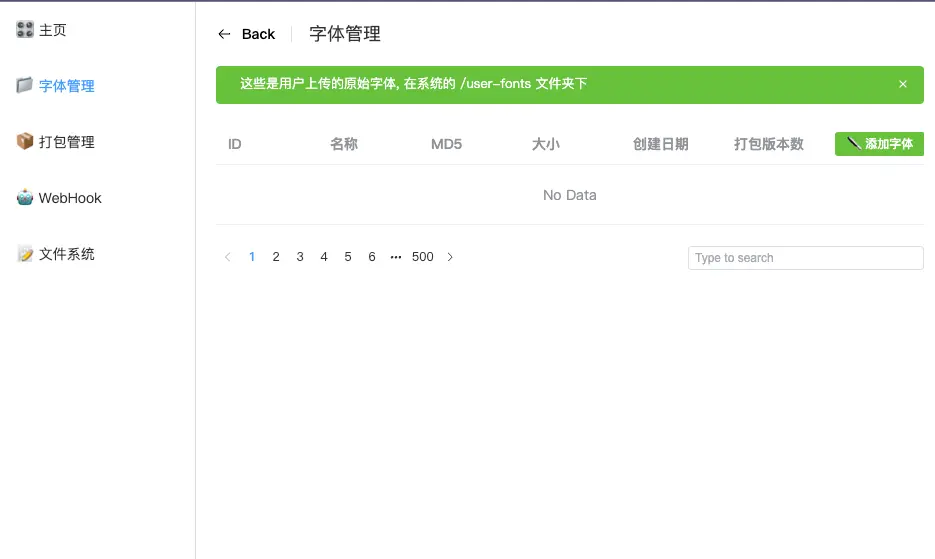Click the WebHook robot icon
The image size is (935, 559).
pyautogui.click(x=25, y=198)
